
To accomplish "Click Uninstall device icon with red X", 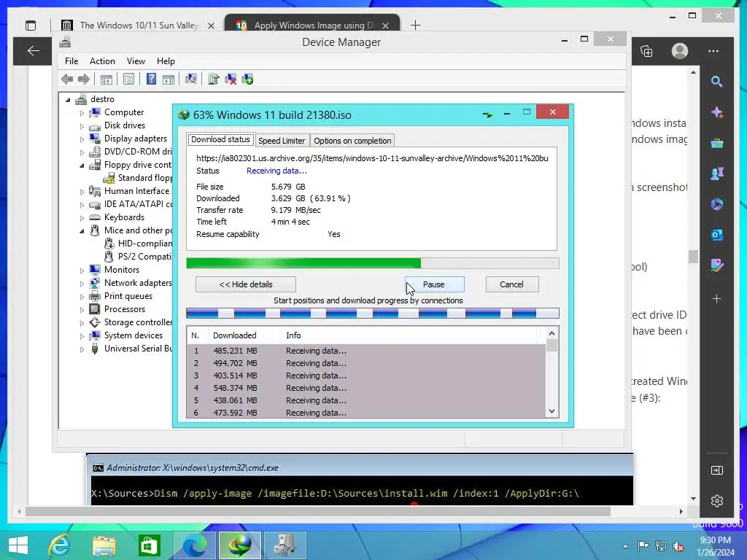I will click(x=231, y=79).
